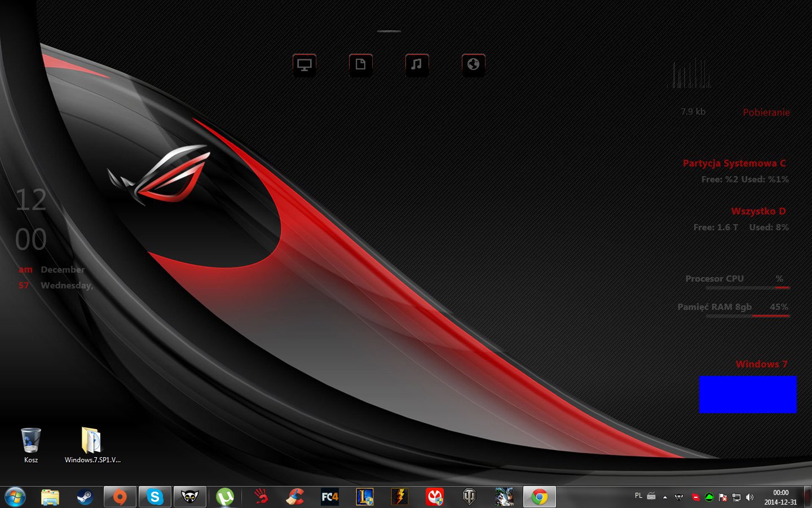812x508 pixels.
Task: Click the document icon in the launcher
Action: (x=361, y=65)
